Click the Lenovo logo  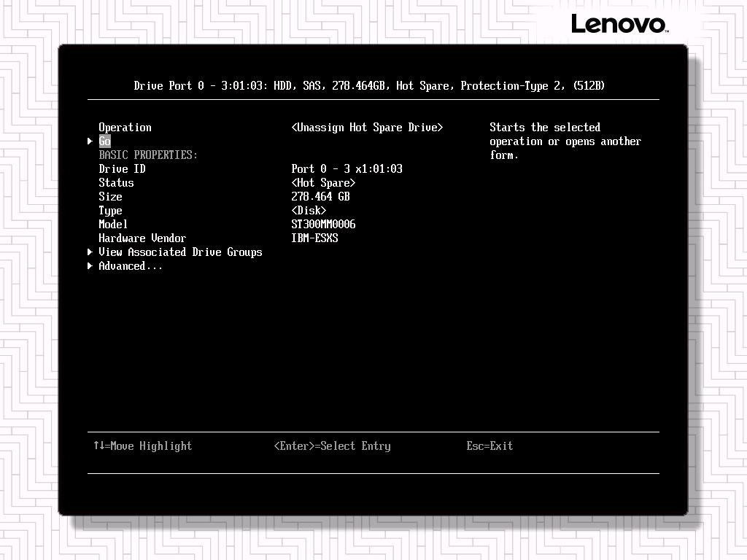point(619,24)
